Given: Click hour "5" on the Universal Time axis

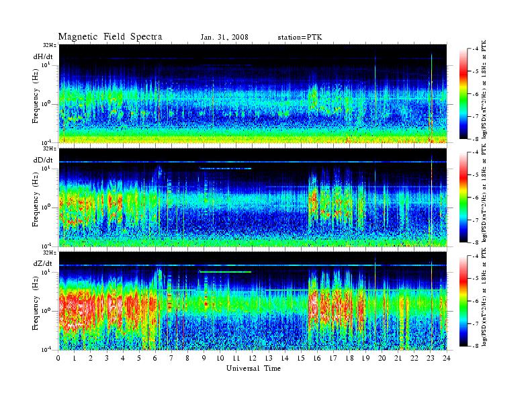Looking at the screenshot, I should coord(139,358).
